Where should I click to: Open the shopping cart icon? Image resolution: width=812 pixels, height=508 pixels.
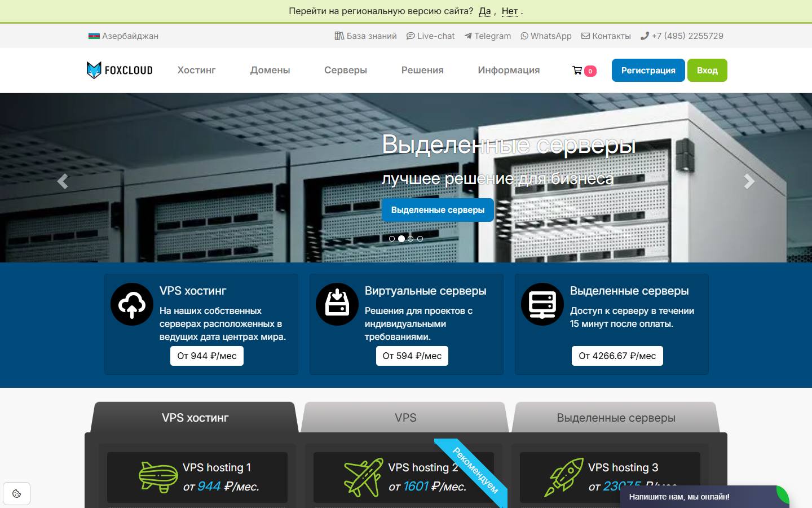pos(577,71)
